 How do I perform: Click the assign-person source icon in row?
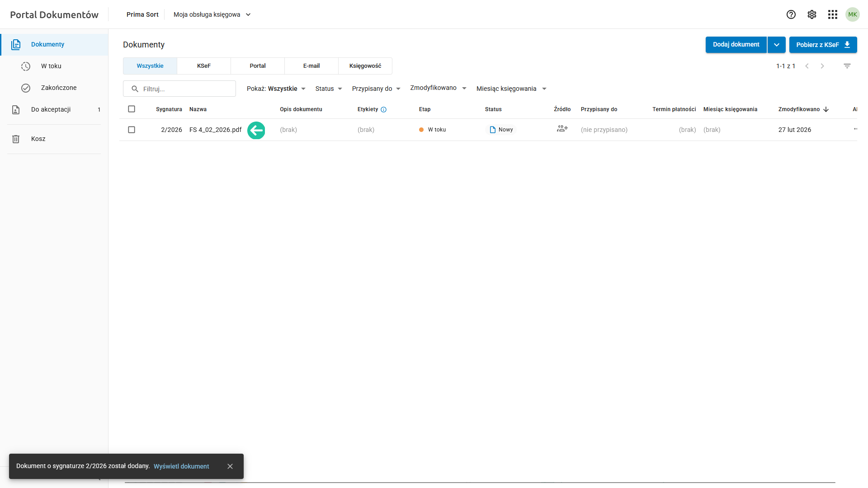(562, 129)
